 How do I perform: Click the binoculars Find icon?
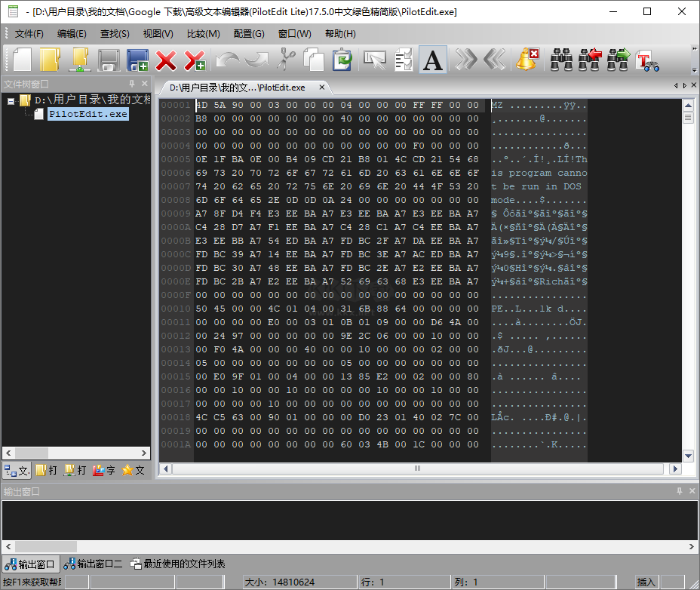(562, 60)
